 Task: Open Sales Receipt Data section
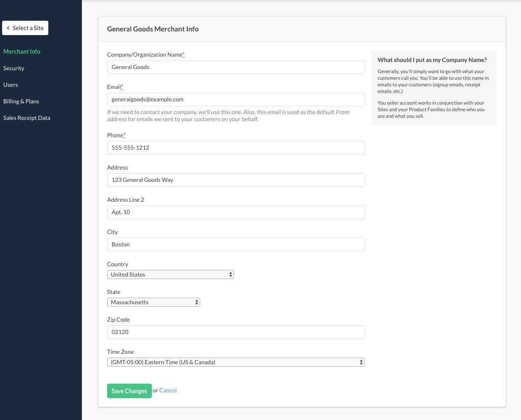[x=27, y=118]
